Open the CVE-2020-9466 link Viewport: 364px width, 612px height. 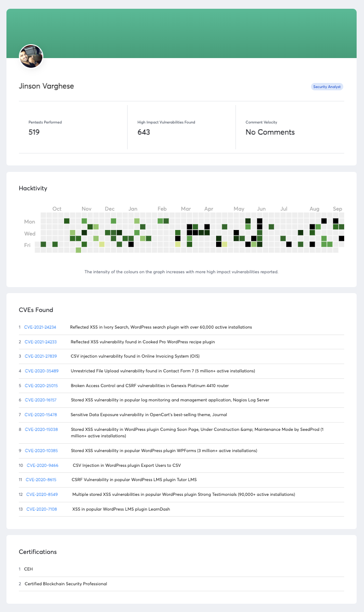42,465
